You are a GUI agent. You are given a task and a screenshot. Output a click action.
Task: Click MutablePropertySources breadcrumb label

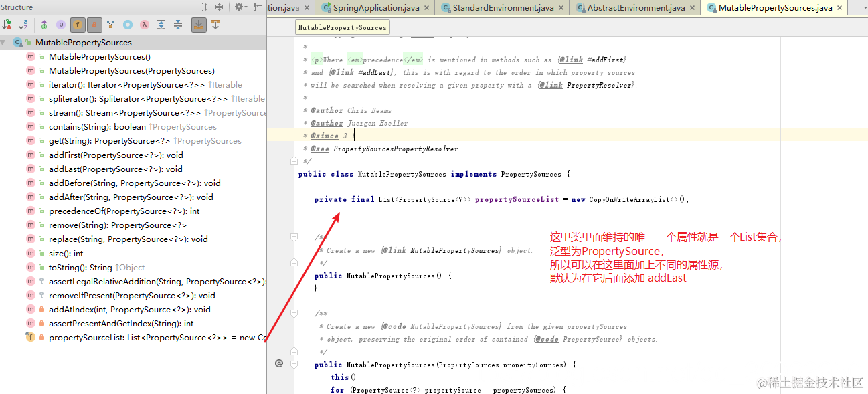(x=342, y=27)
